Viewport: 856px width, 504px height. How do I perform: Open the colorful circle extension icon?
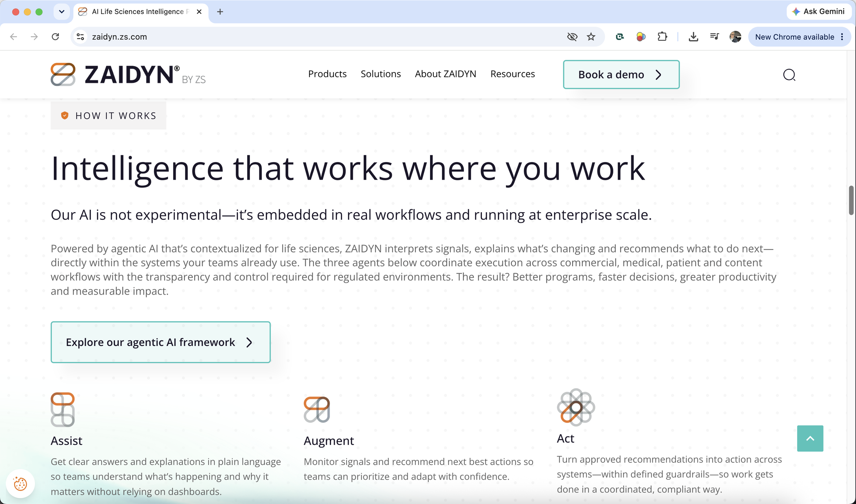pyautogui.click(x=641, y=37)
